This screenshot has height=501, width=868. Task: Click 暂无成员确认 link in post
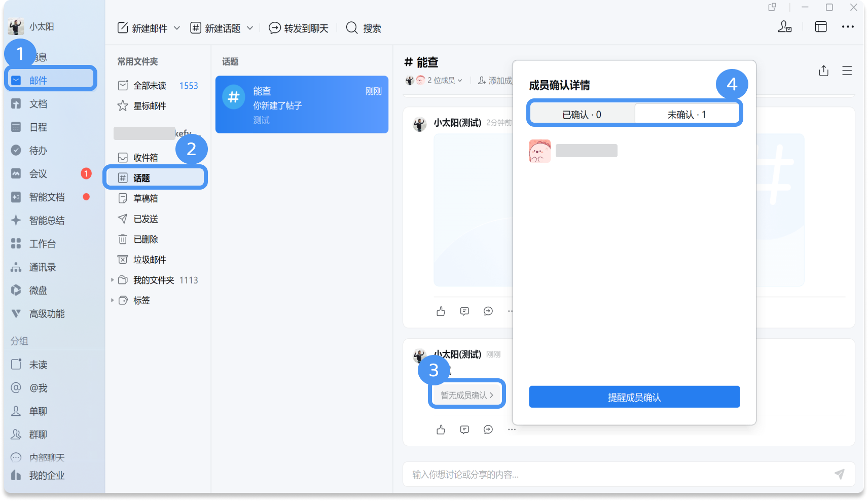pyautogui.click(x=467, y=395)
